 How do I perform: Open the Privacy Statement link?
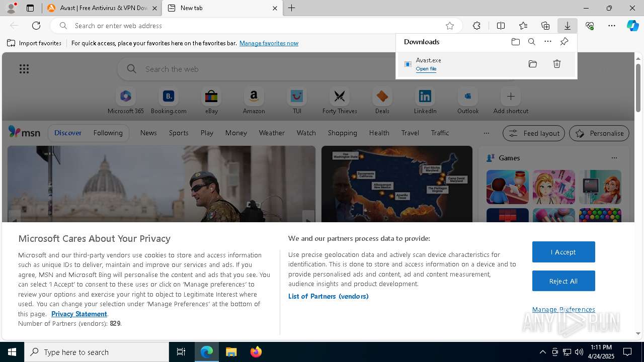point(79,314)
